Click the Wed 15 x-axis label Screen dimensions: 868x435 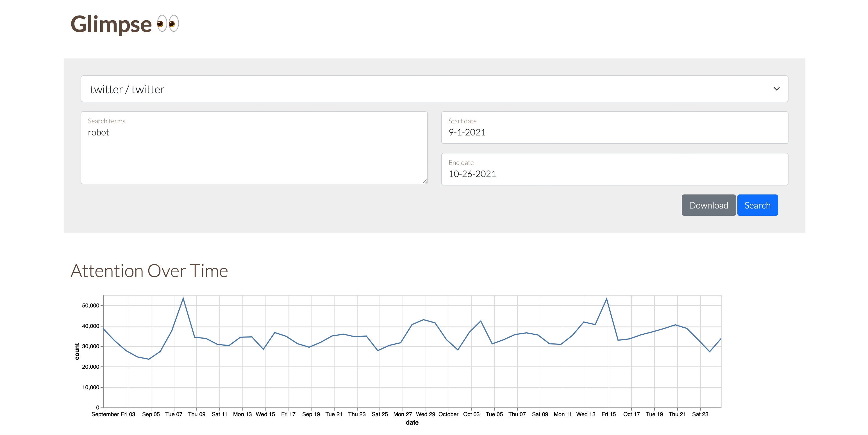tap(265, 414)
